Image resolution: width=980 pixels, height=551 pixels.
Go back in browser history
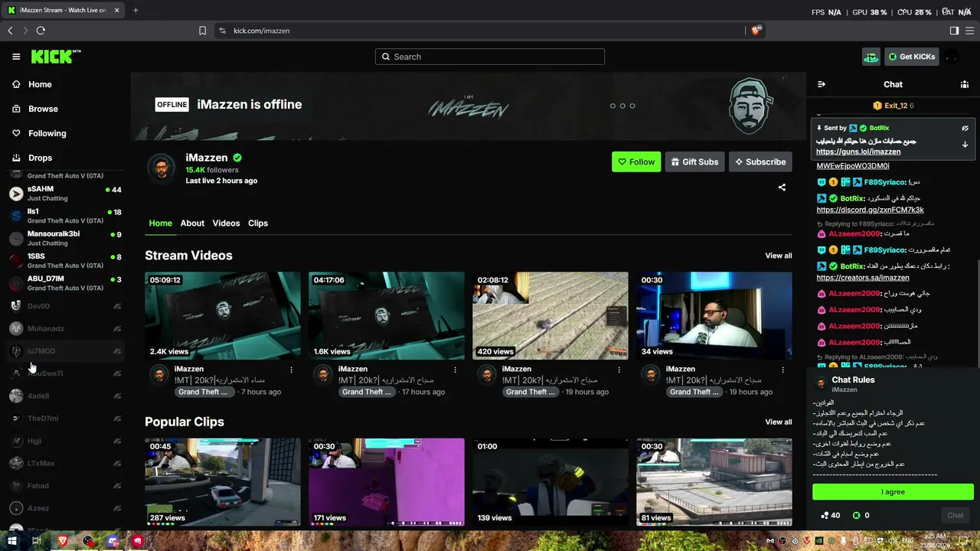[x=10, y=31]
